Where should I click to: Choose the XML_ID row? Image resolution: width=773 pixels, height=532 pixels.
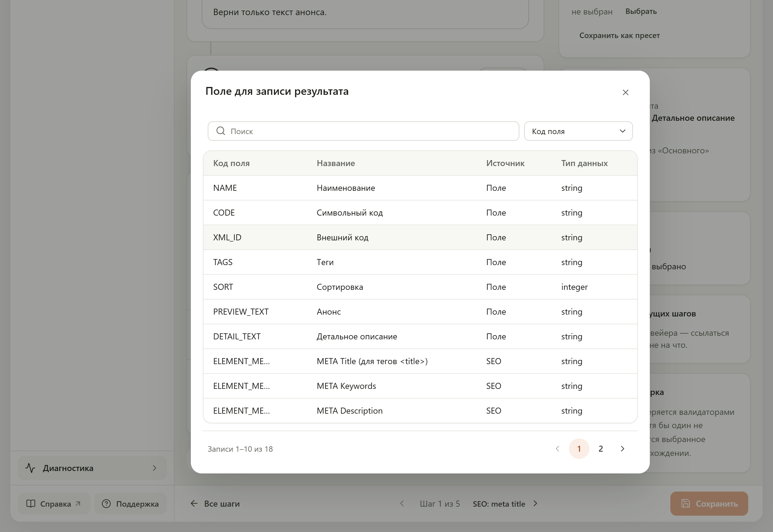coord(420,237)
